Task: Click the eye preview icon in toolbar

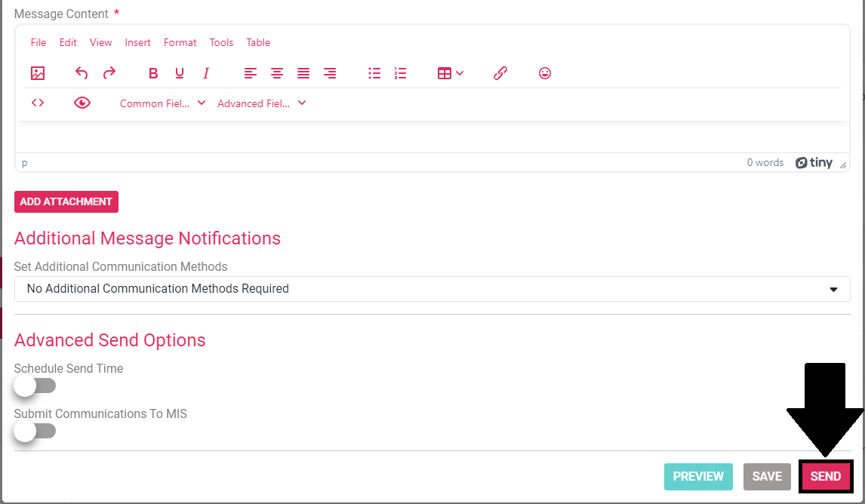Action: point(82,103)
